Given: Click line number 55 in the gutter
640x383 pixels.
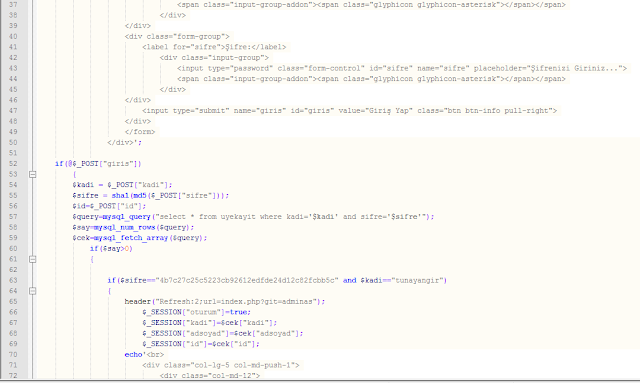Looking at the screenshot, I should (13, 196).
